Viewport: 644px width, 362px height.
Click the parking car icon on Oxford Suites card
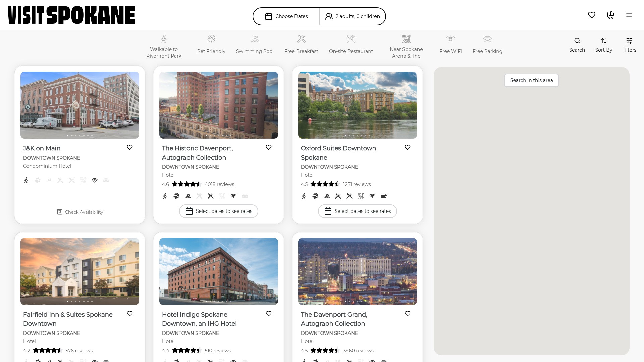point(384,196)
